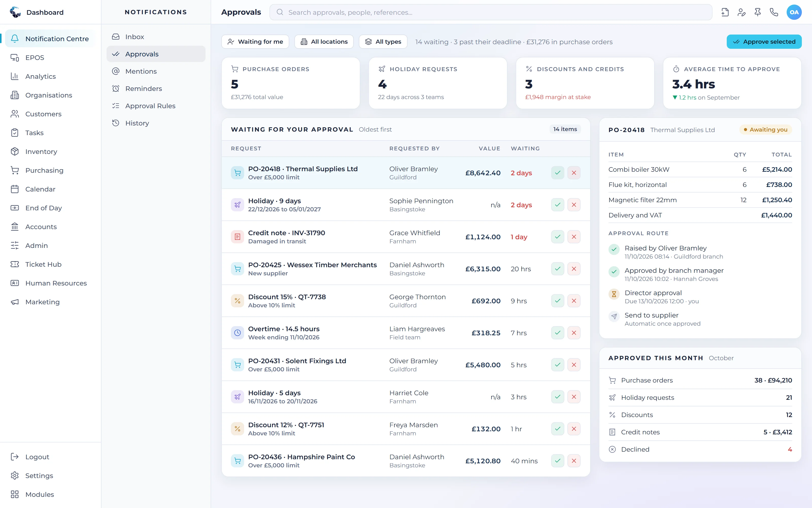The image size is (812, 508).
Task: Decline PO-20418 Thermal Supplies with red cross
Action: tap(574, 173)
